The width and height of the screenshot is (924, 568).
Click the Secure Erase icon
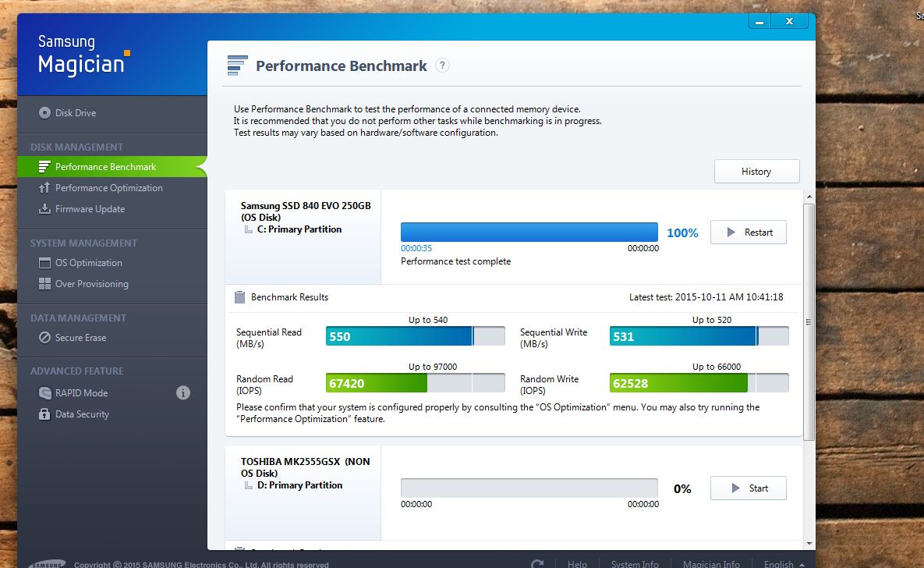(44, 337)
